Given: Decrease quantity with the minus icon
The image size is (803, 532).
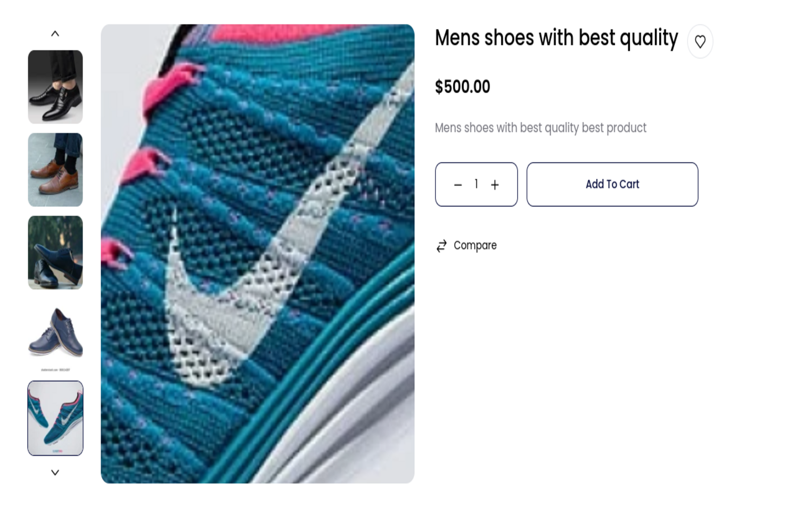Looking at the screenshot, I should tap(457, 185).
